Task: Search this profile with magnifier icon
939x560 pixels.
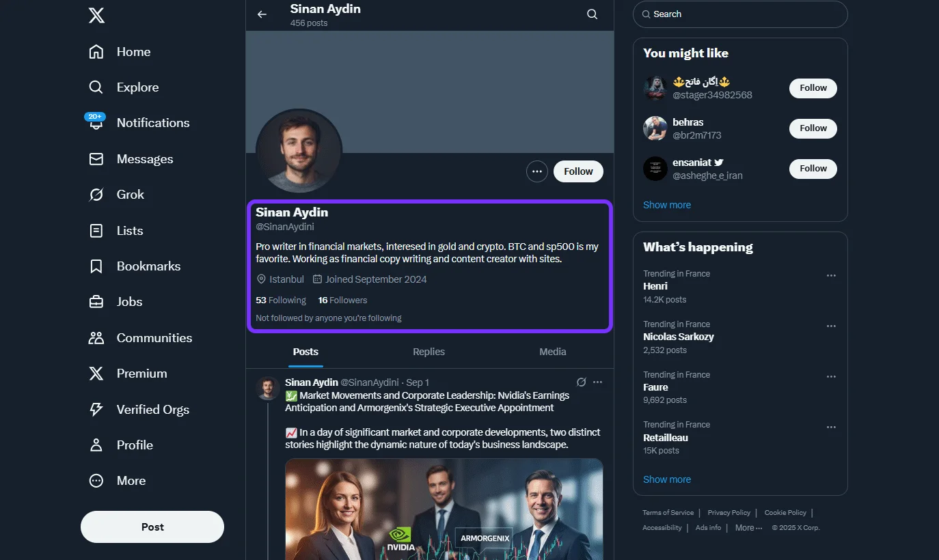Action: [593, 14]
